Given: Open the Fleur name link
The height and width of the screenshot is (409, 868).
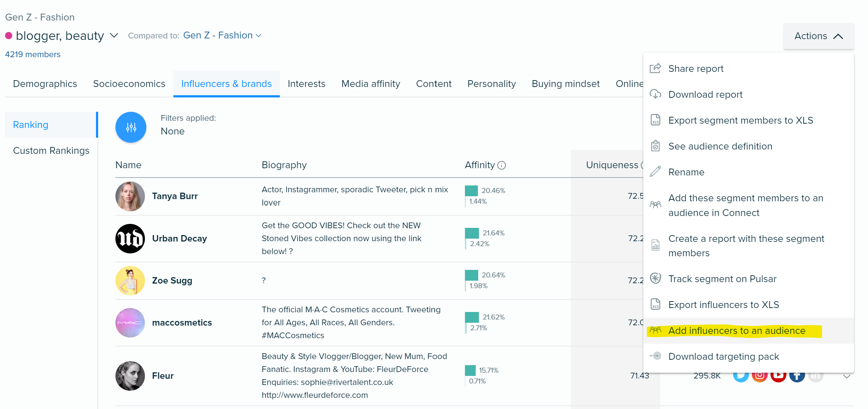Looking at the screenshot, I should pos(163,376).
